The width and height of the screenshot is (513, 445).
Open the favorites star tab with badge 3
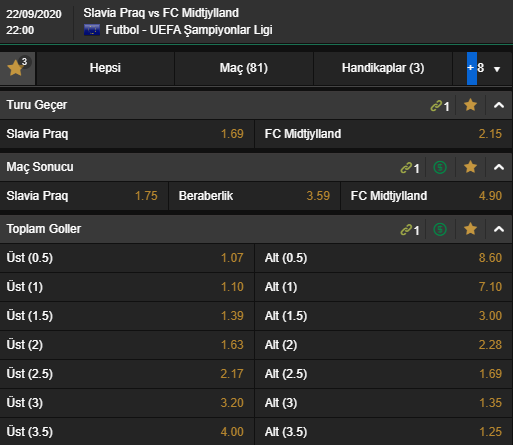click(17, 68)
